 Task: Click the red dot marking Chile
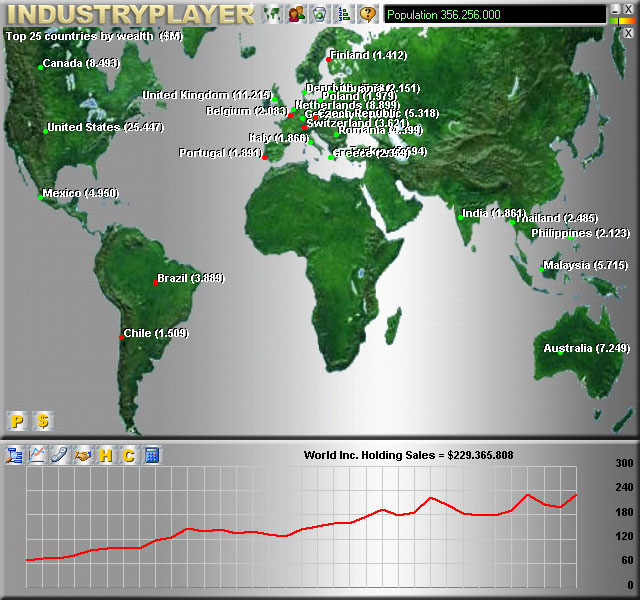click(122, 337)
